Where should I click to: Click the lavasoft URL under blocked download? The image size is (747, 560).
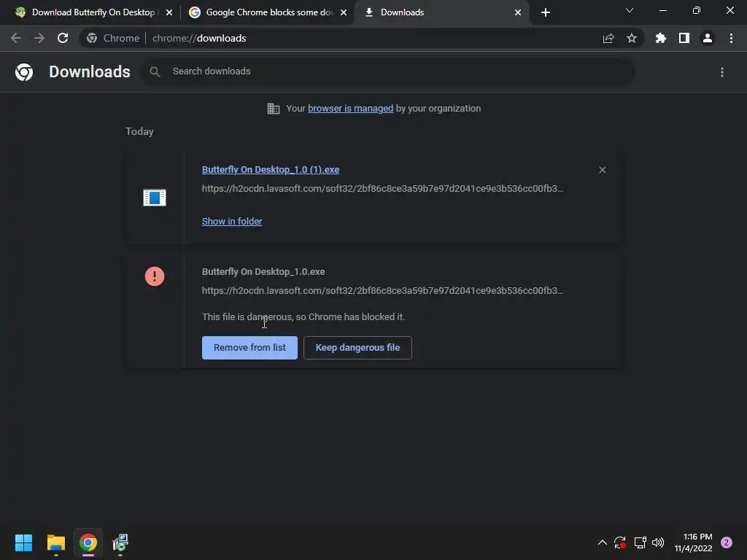coord(382,290)
